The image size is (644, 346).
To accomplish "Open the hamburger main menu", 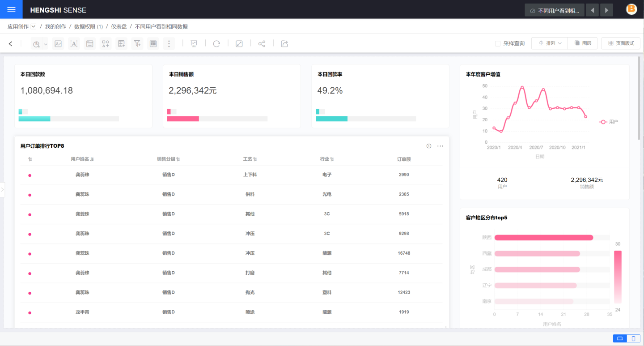I will point(11,9).
